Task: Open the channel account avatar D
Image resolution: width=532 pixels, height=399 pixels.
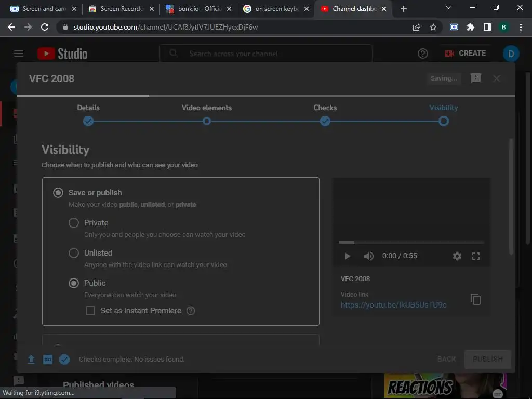Action: [x=511, y=54]
